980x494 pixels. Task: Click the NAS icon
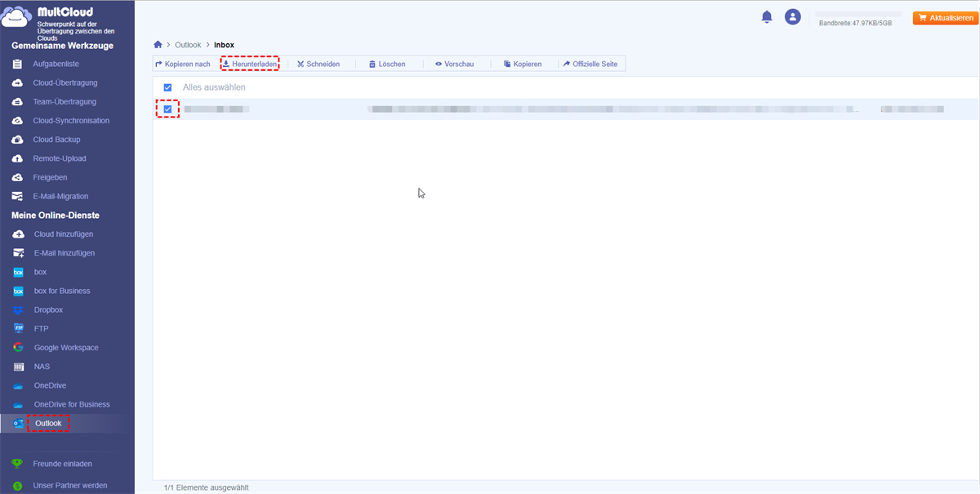(x=18, y=367)
